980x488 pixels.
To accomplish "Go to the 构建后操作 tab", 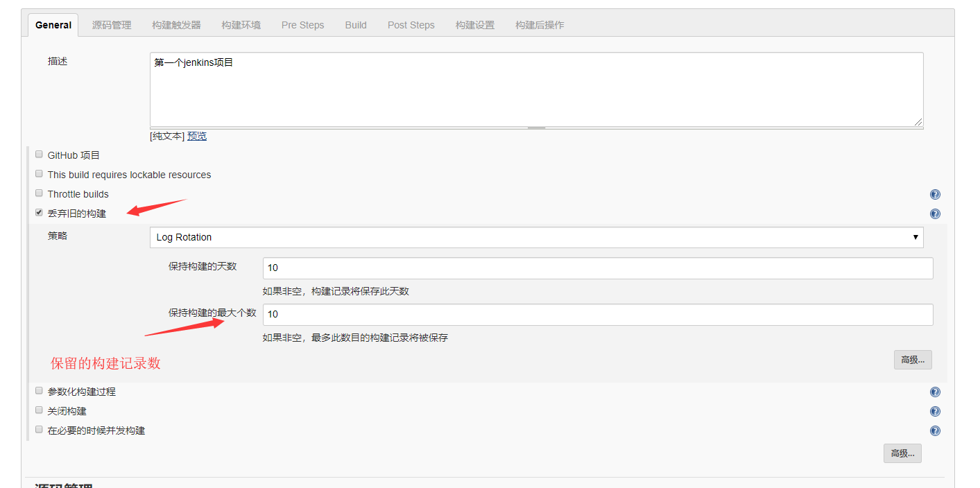I will click(x=540, y=25).
